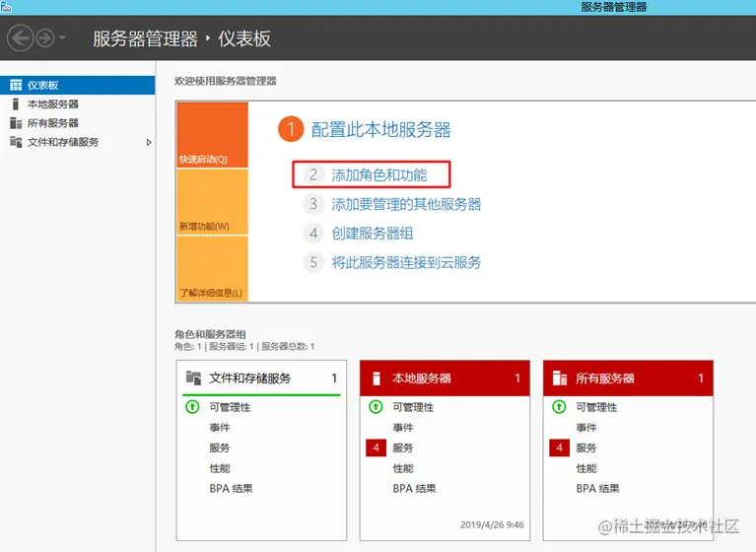Click the 仪表板 breadcrumb title
The height and width of the screenshot is (552, 756).
pyautogui.click(x=244, y=38)
